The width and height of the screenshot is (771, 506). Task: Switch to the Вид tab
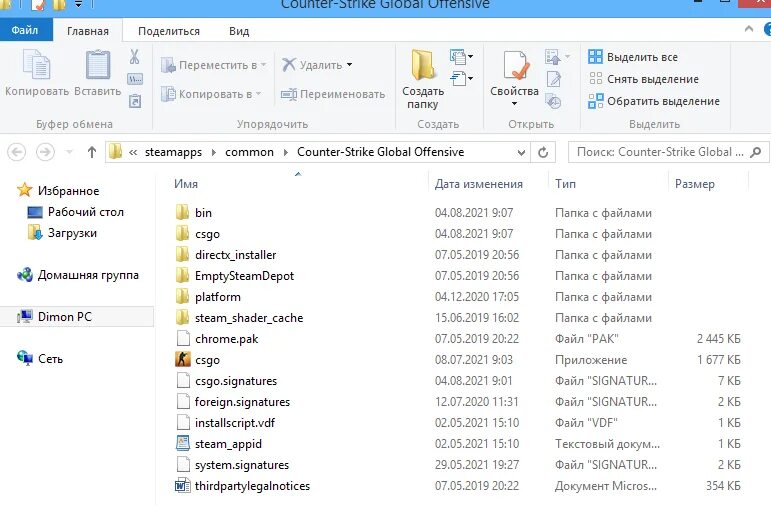click(239, 31)
